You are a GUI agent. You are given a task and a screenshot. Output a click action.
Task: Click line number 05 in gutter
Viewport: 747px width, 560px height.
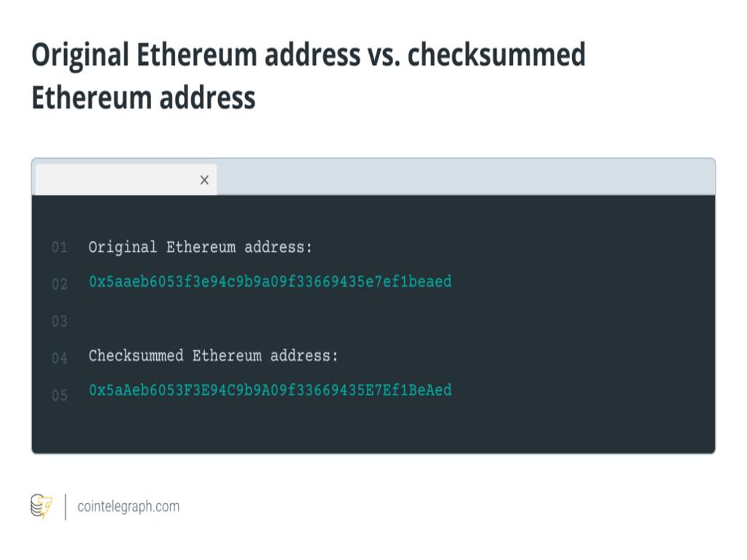coord(59,395)
